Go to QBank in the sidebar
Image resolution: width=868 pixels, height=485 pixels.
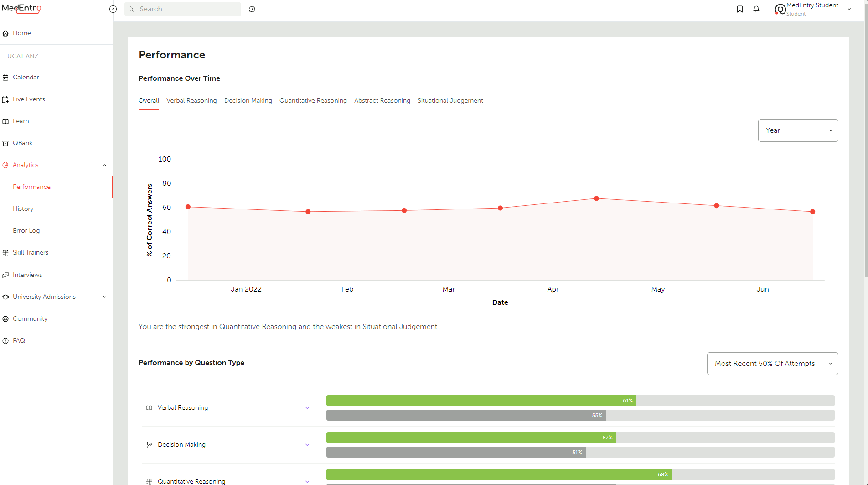(x=22, y=143)
